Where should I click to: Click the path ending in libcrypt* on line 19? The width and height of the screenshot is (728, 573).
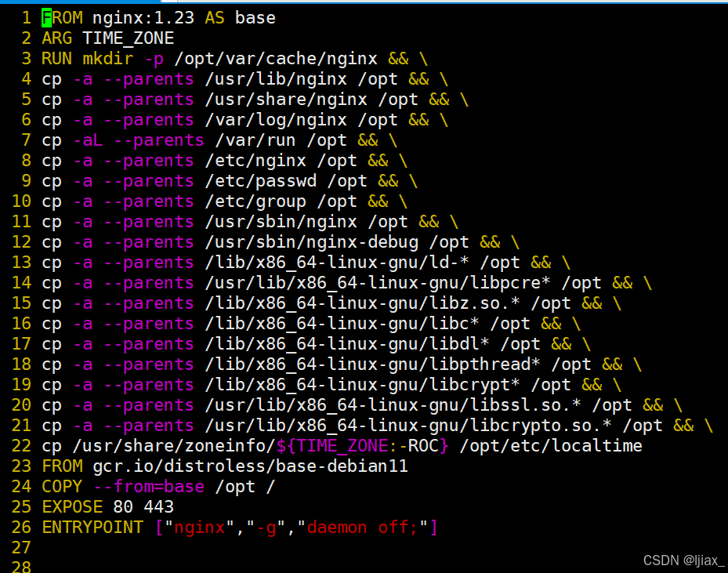pos(362,386)
